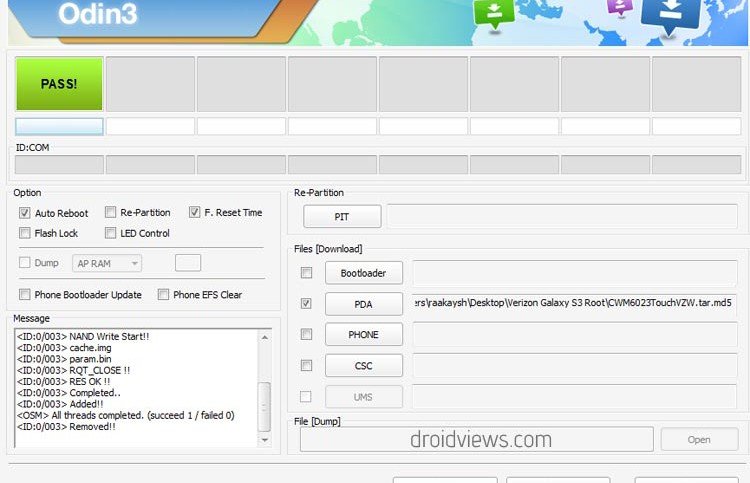750x483 pixels.
Task: Click the PIT button
Action: (x=342, y=217)
